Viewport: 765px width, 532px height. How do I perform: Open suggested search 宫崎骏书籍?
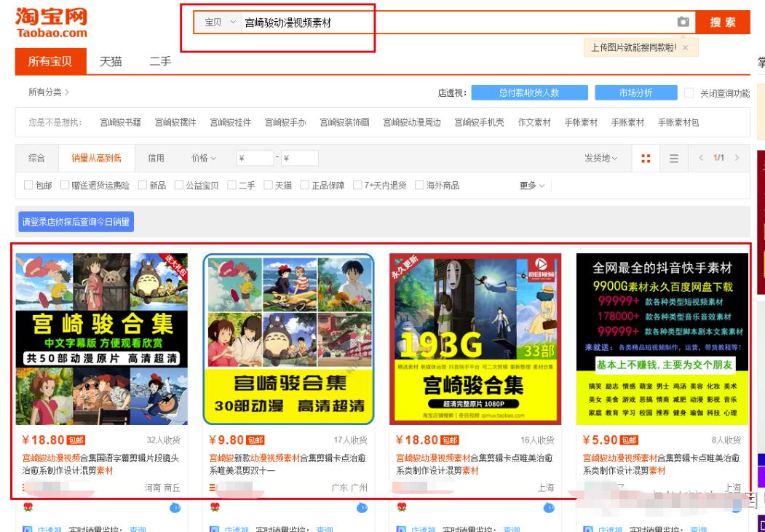pos(120,122)
